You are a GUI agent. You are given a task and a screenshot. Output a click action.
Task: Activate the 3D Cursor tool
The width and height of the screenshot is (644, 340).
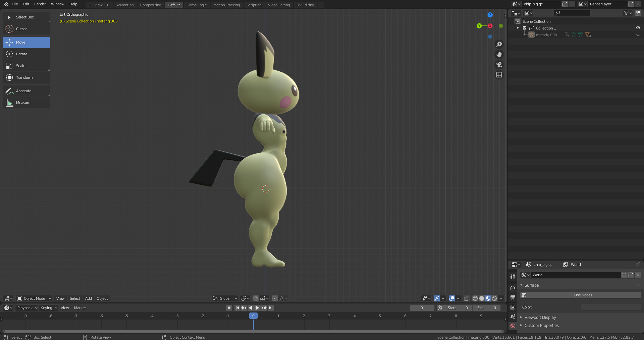[26, 29]
